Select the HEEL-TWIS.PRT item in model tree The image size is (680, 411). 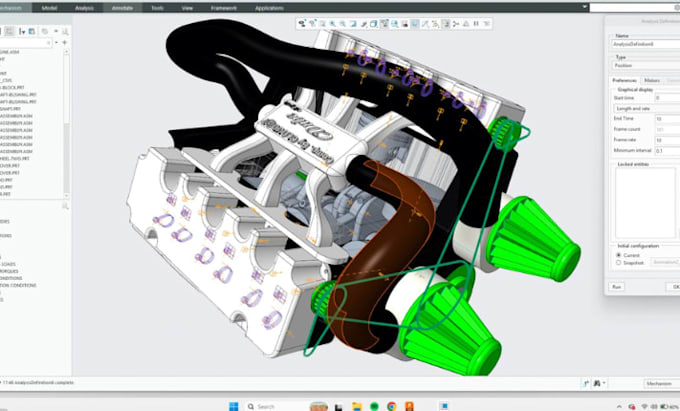(15, 158)
